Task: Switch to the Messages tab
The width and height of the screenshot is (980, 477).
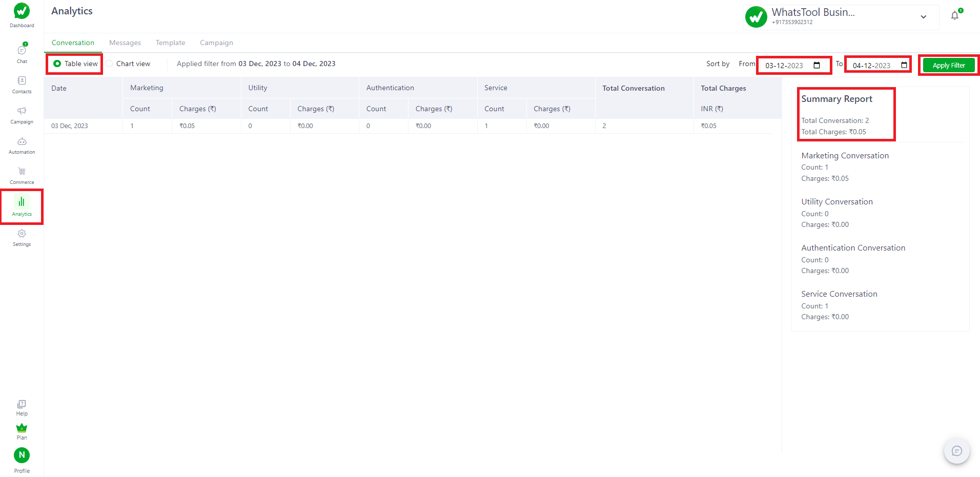Action: (x=125, y=43)
